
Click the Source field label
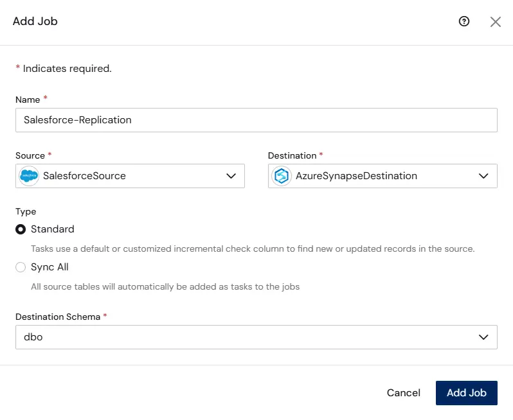(x=30, y=155)
